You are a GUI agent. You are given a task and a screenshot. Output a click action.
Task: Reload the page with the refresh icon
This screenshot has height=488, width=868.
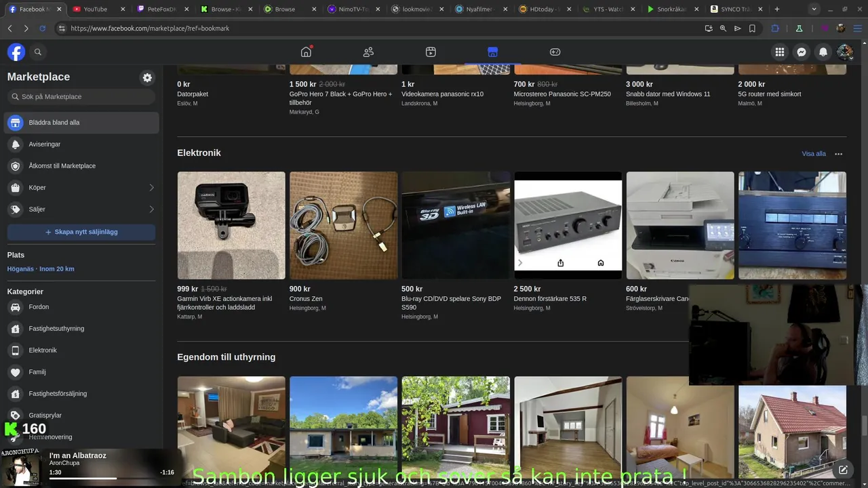click(42, 28)
